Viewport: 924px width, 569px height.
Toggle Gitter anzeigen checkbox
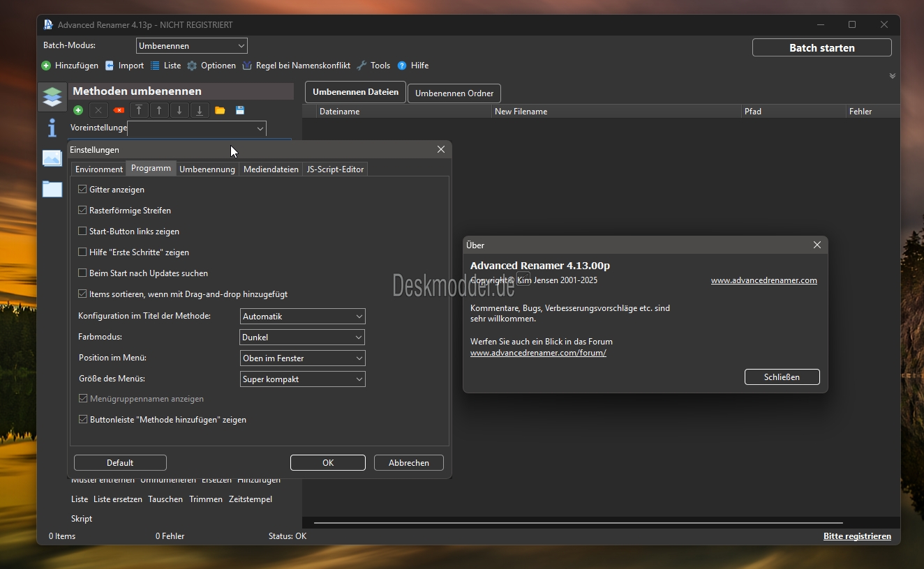[x=82, y=189]
